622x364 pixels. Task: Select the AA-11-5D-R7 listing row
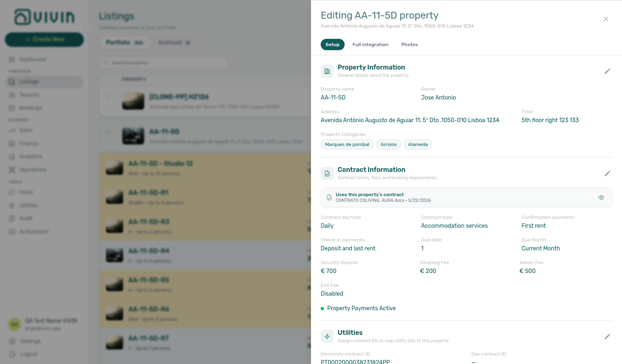pyautogui.click(x=205, y=343)
